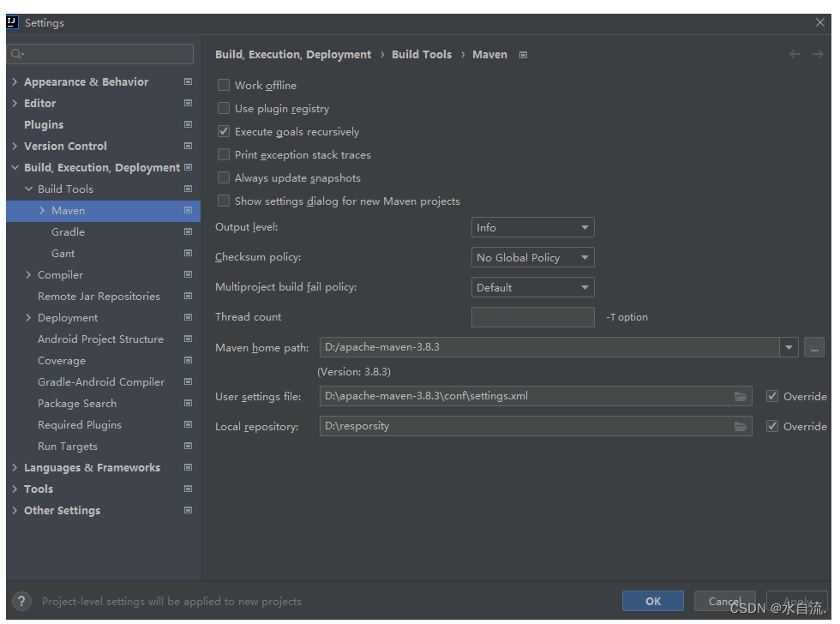Click project-level icon beside Plugins

coord(188,124)
